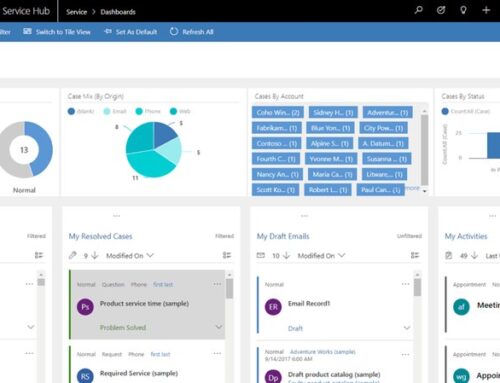Open the search magnifier icon
This screenshot has height=383, width=500.
click(418, 10)
